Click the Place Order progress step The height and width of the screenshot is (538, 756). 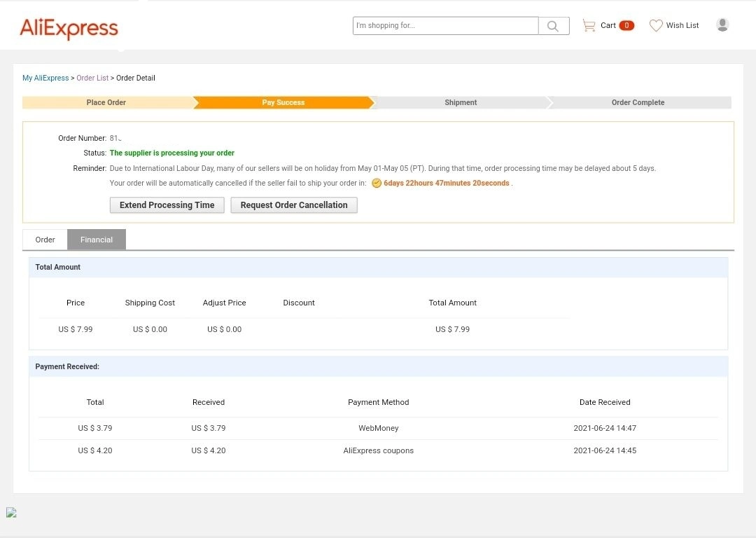pos(106,102)
